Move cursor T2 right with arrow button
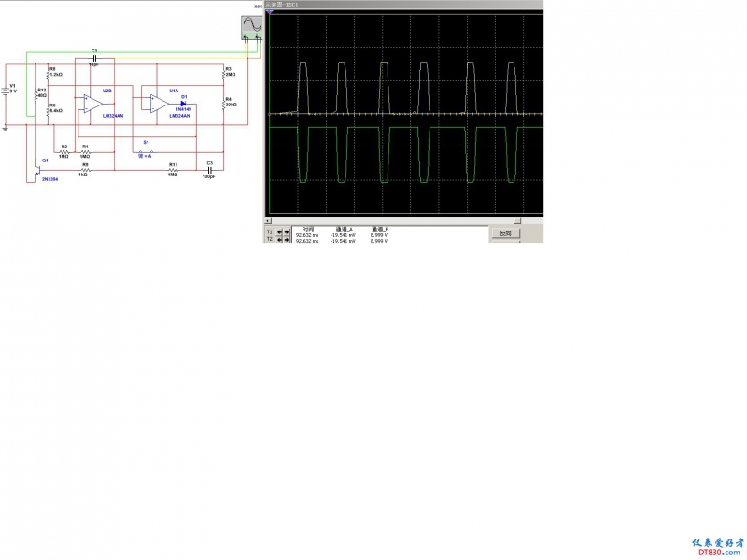The width and height of the screenshot is (747, 560). pyautogui.click(x=287, y=239)
